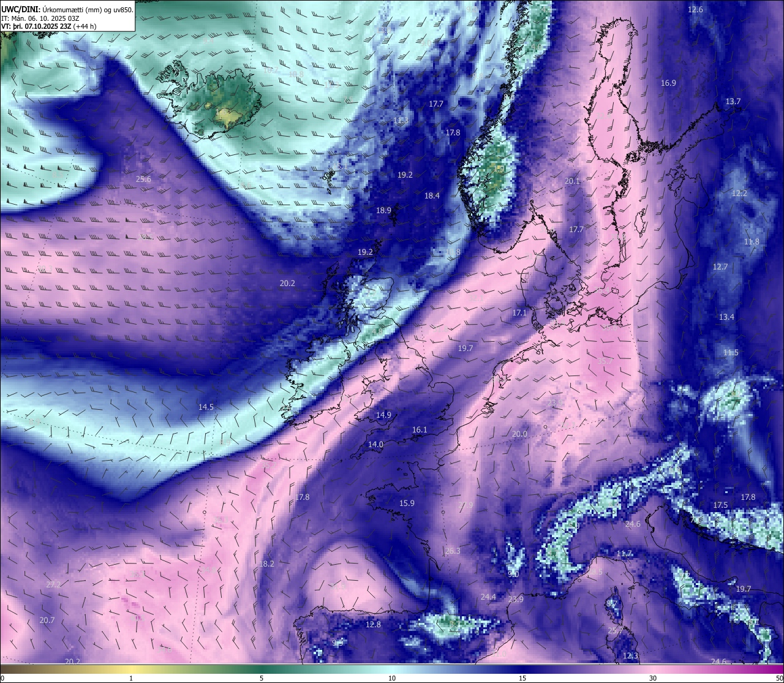Screen dimensions: 784x683
Task: Click the 15 tick label on color scale
Action: pos(522,678)
